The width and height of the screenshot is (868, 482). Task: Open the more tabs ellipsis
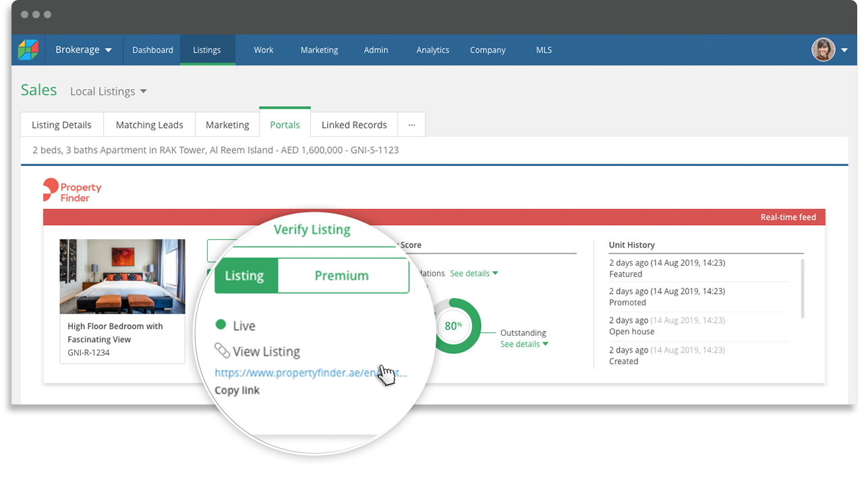tap(411, 125)
